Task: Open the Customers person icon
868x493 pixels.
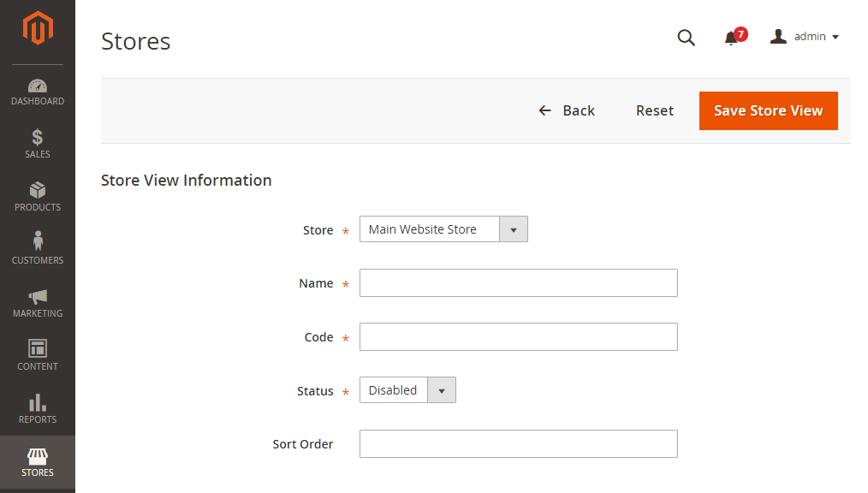Action: pyautogui.click(x=38, y=242)
